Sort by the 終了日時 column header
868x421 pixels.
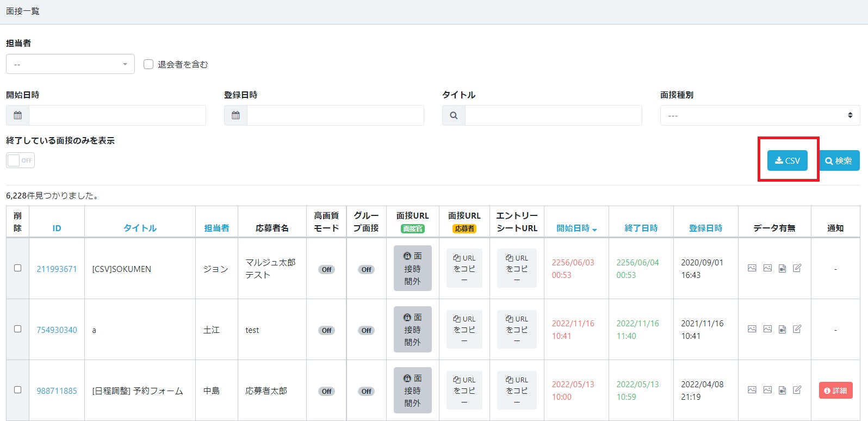coord(641,228)
